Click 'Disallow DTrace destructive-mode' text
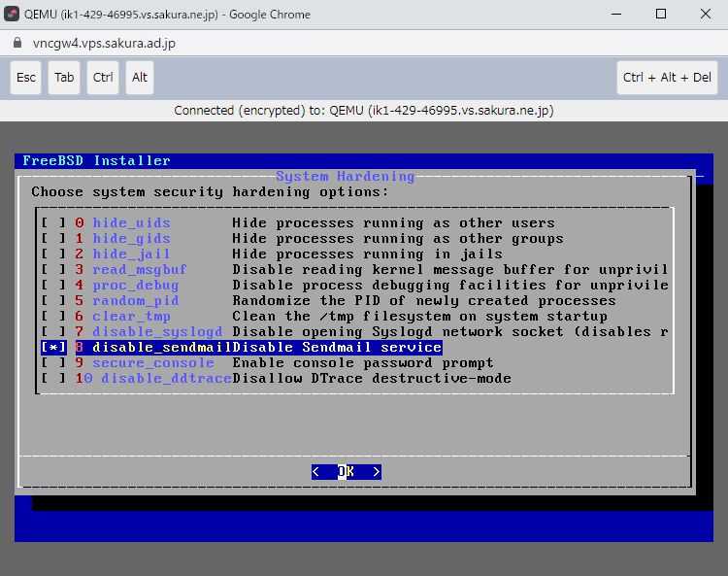728x576 pixels. tap(372, 379)
